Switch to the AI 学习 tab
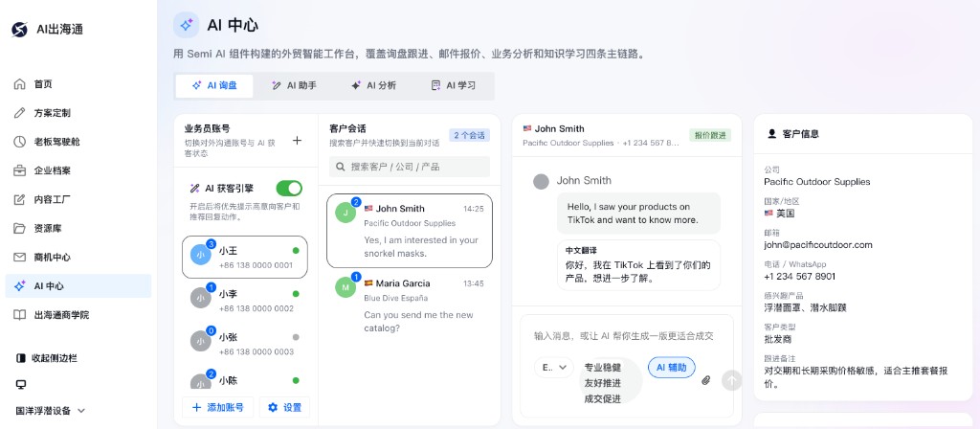 pyautogui.click(x=453, y=85)
